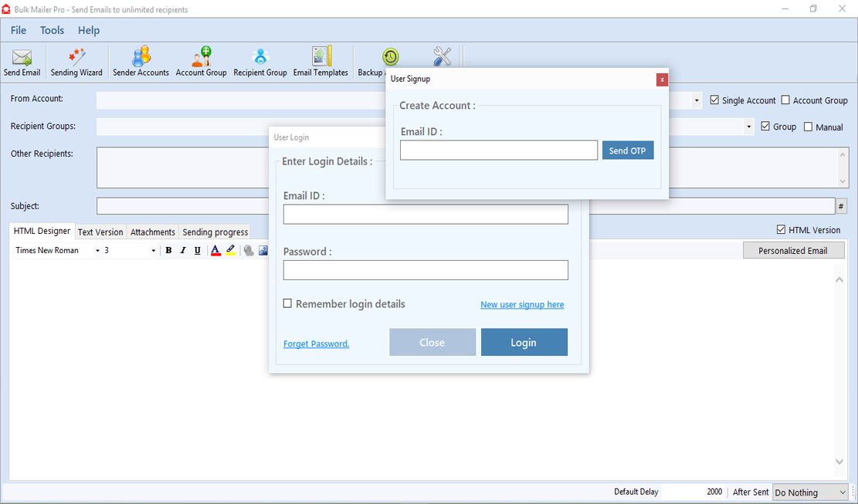
Task: Check Remember login details
Action: coord(287,303)
